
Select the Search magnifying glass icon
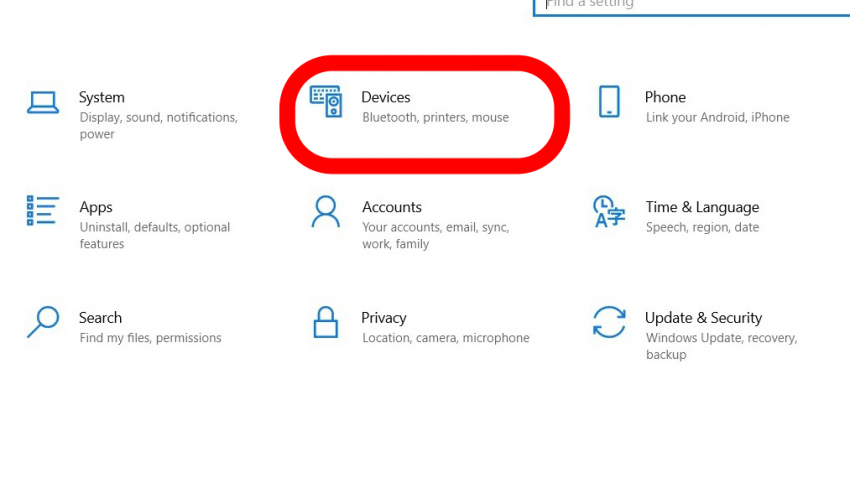click(43, 322)
